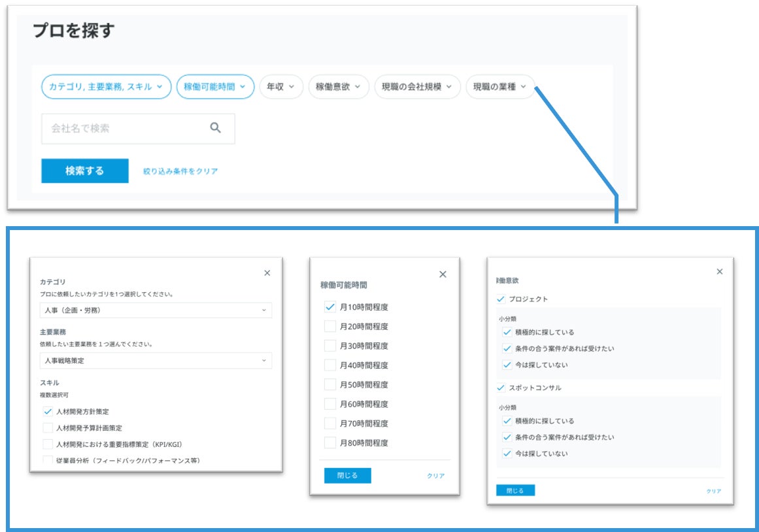Uncheck 積極的に探している under プロジェクト

[x=507, y=332]
